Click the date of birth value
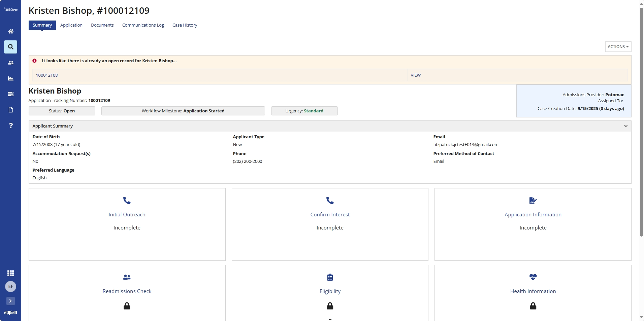644x321 pixels. [56, 145]
